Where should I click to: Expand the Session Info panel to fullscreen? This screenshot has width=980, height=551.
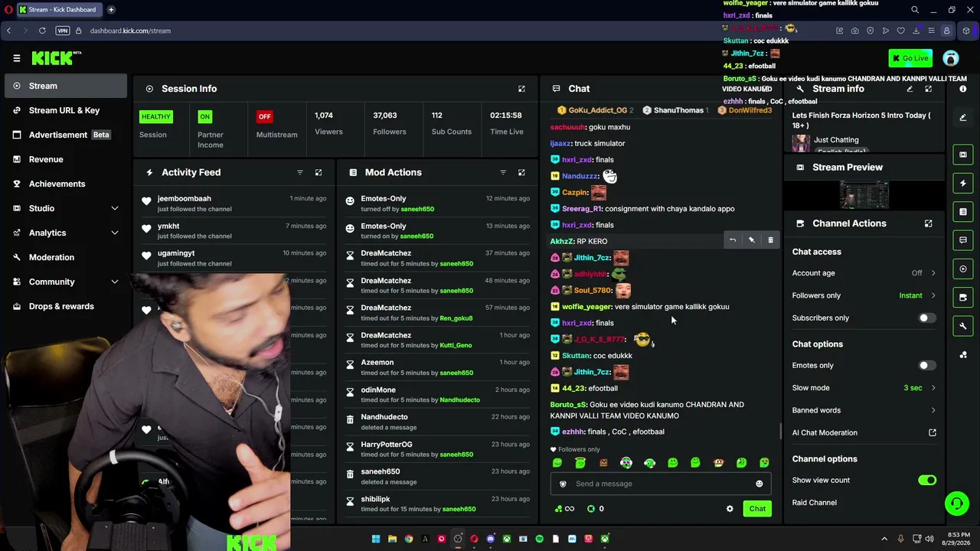(521, 89)
